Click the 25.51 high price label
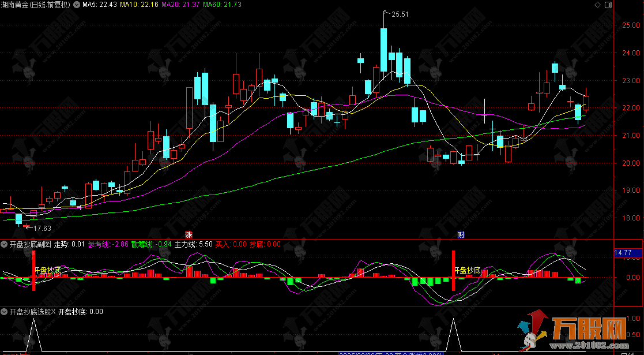 [x=400, y=14]
